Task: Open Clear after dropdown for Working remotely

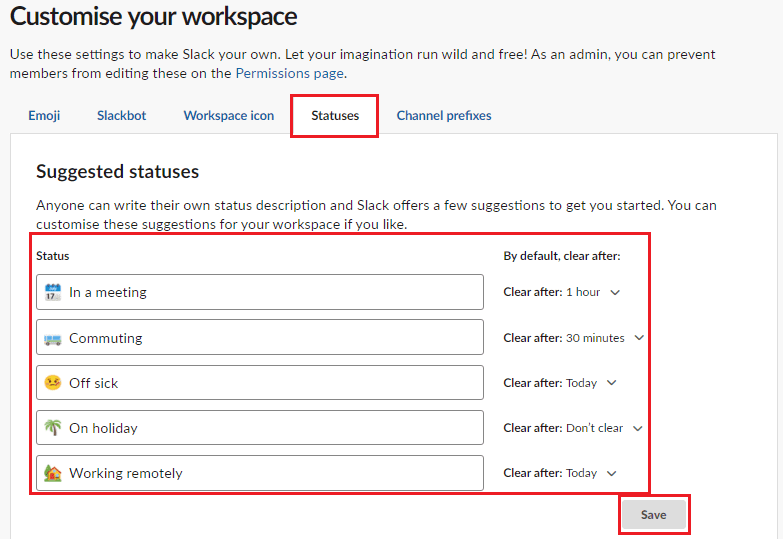Action: pyautogui.click(x=560, y=473)
